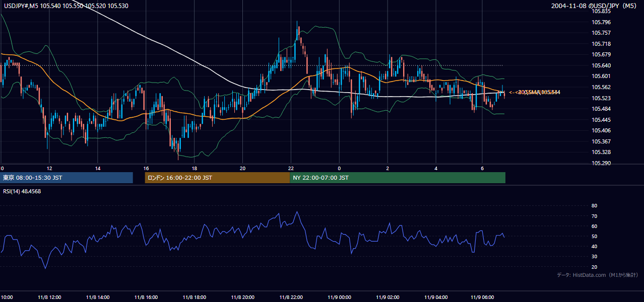This screenshot has height=302, width=644.
Task: Click the RSI(14) 48.4568 indicator label
Action: (x=22, y=191)
